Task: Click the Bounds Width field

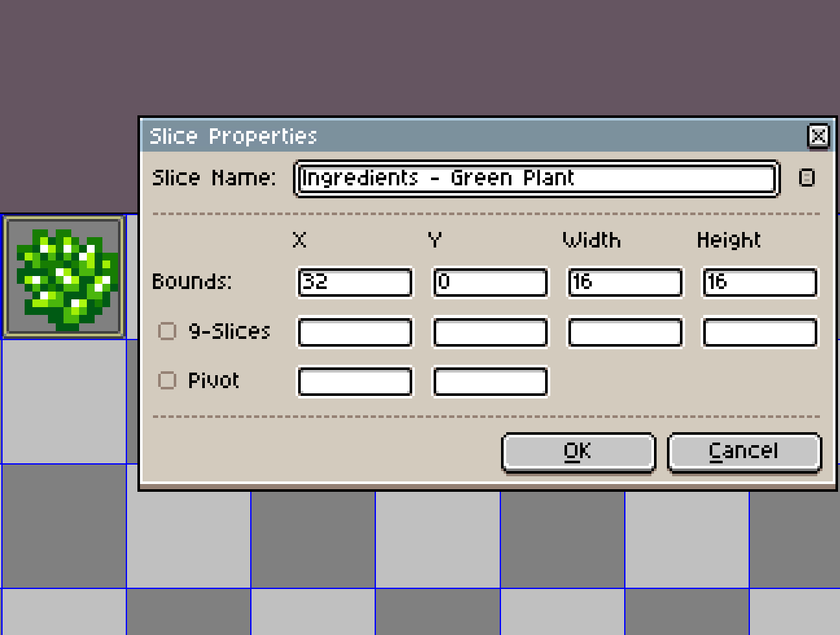Action: pos(625,283)
